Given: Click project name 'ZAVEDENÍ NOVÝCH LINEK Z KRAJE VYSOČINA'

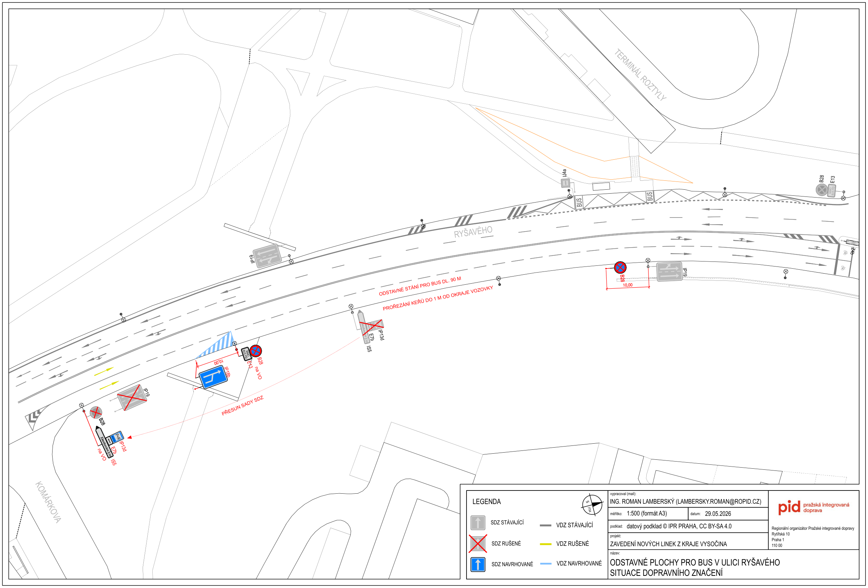Looking at the screenshot, I should (668, 544).
